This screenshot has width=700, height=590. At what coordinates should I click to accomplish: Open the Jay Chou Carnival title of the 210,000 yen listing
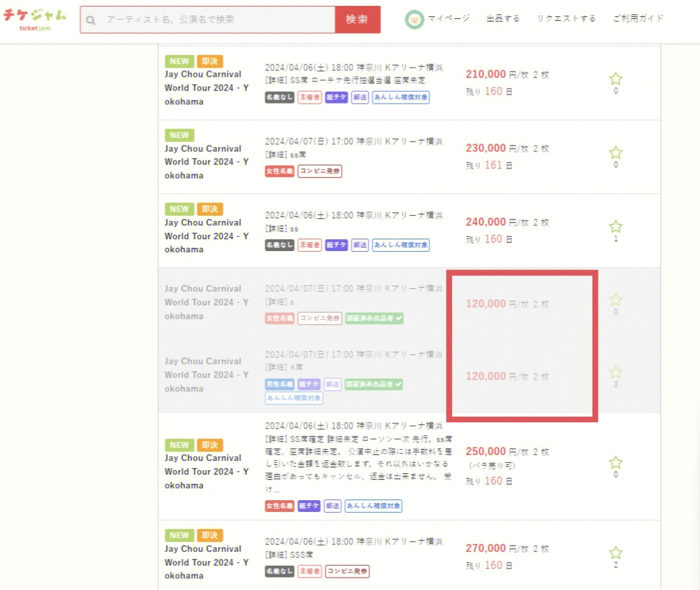point(206,88)
